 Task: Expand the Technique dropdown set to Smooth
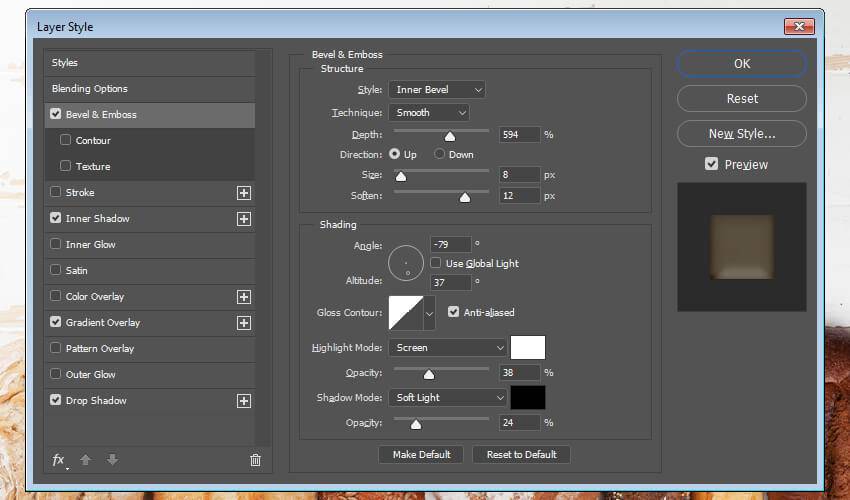pyautogui.click(x=429, y=113)
